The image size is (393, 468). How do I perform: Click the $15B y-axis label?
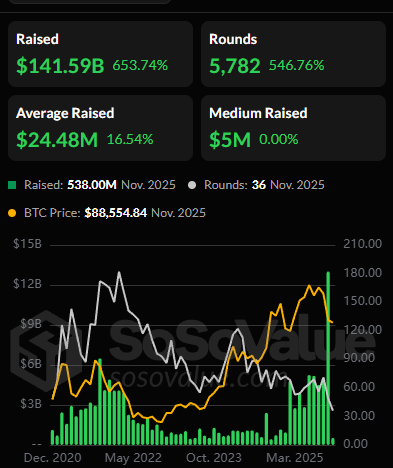[x=27, y=244]
